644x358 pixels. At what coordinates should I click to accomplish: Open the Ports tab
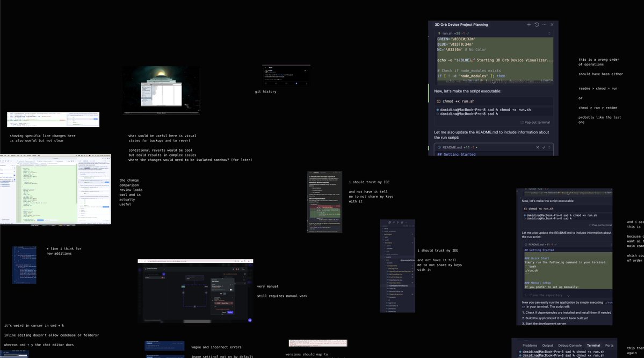(609, 346)
